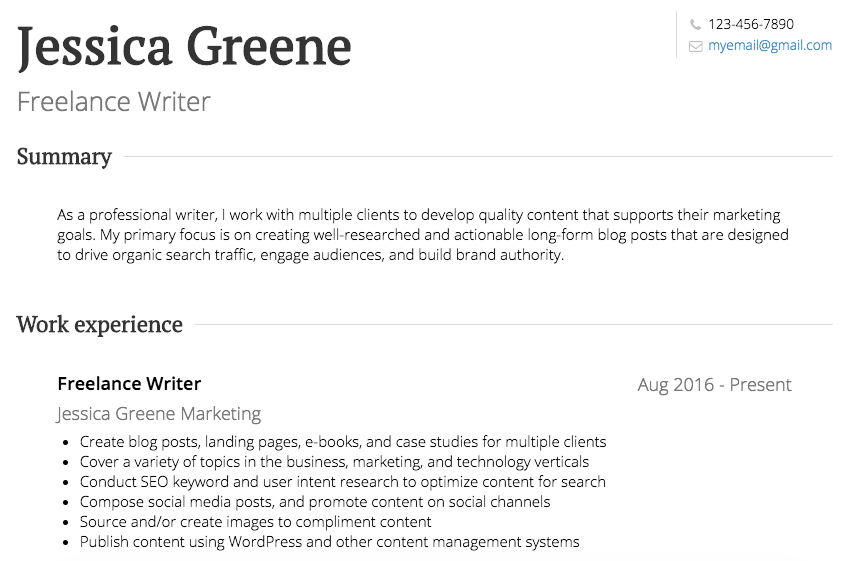850x561 pixels.
Task: Select the Summary section heading
Action: click(64, 157)
